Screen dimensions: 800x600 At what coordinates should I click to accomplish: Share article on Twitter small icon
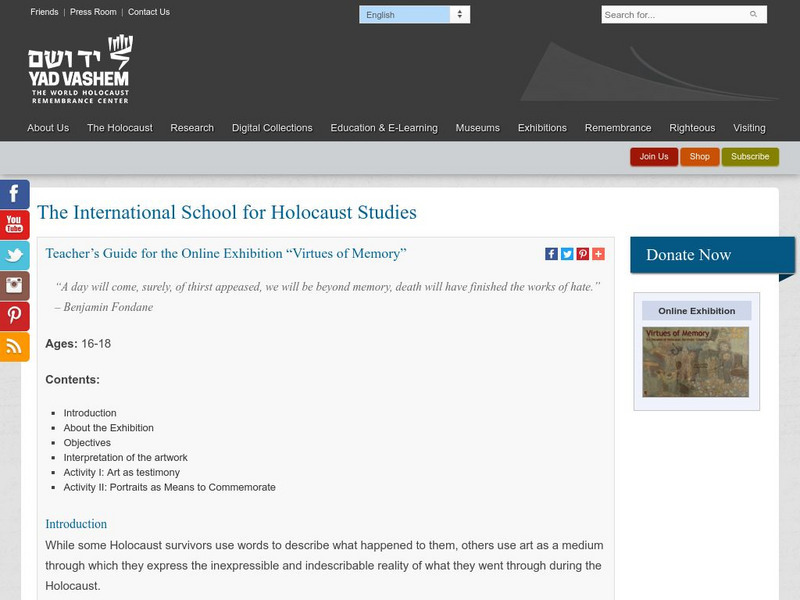tap(567, 254)
